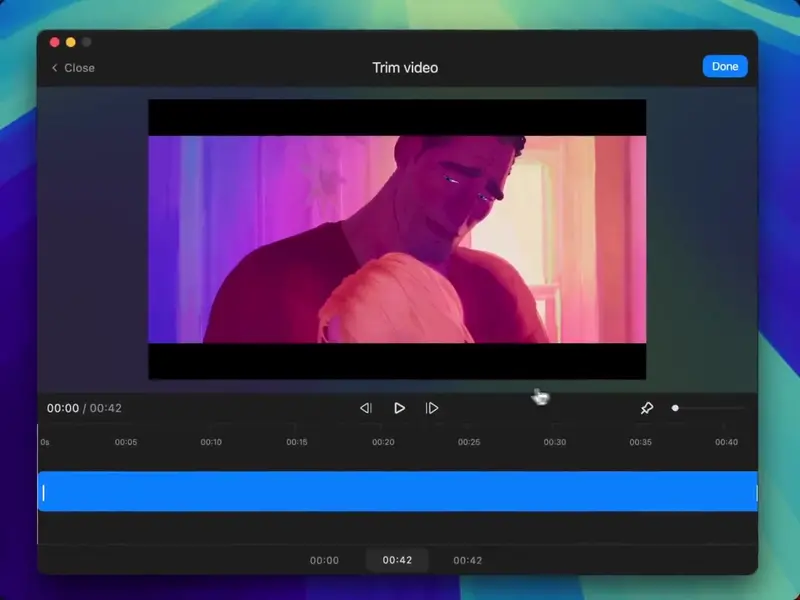Click the right trim handle on blue bar
The width and height of the screenshot is (800, 600).
point(756,493)
